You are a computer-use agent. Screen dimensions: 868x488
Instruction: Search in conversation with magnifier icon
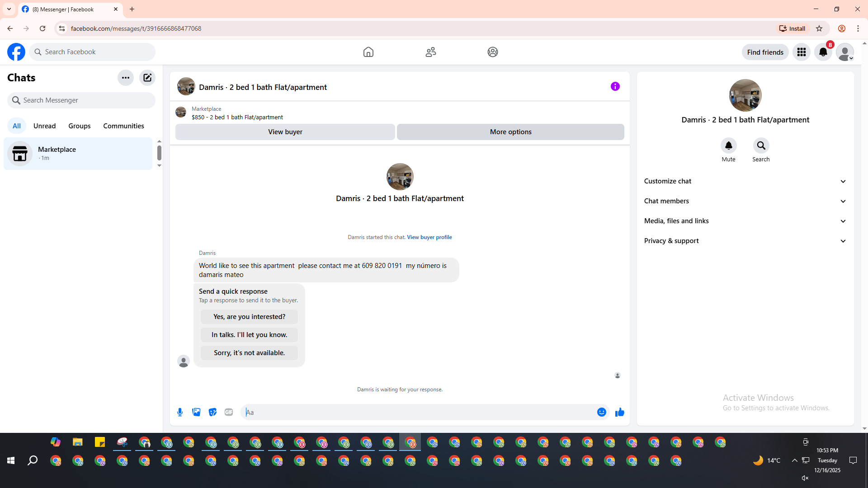(x=761, y=145)
